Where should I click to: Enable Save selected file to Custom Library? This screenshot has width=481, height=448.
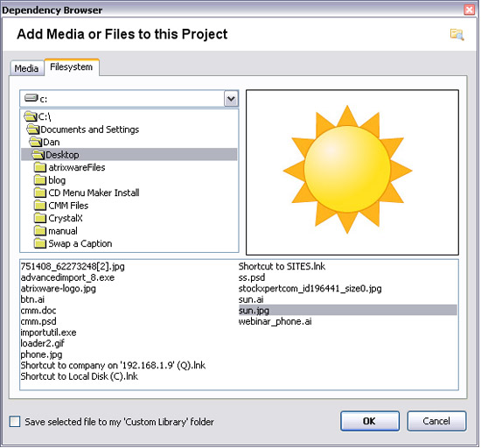point(15,422)
